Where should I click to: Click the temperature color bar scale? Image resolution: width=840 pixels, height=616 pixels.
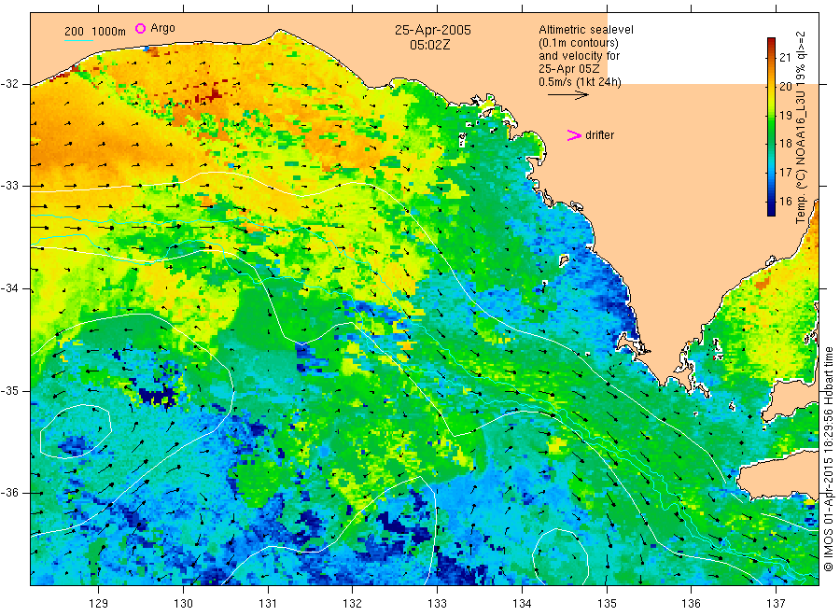click(x=771, y=127)
